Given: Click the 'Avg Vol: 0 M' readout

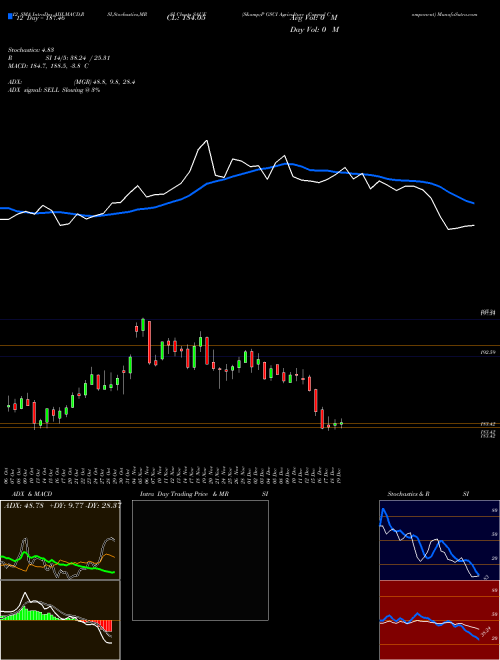Looking at the screenshot, I should [314, 18].
